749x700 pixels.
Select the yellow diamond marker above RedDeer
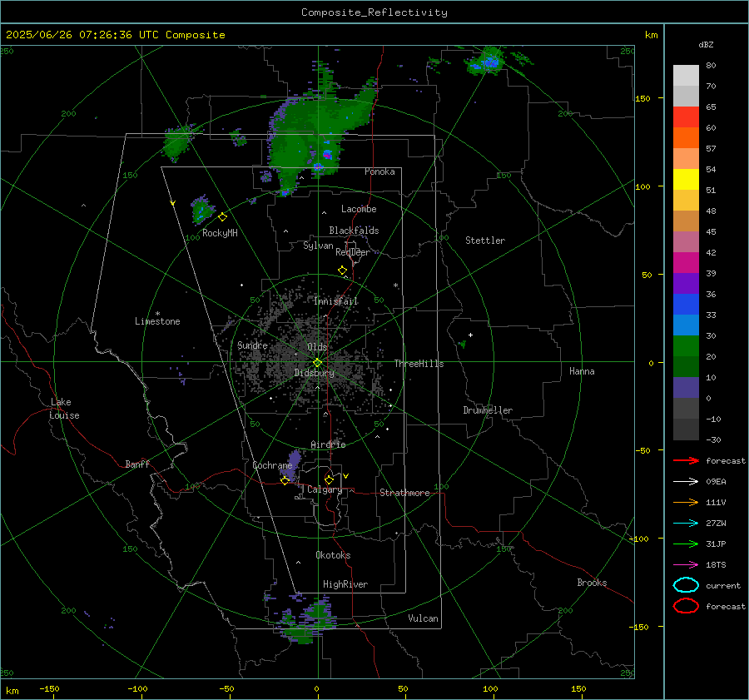click(x=342, y=271)
